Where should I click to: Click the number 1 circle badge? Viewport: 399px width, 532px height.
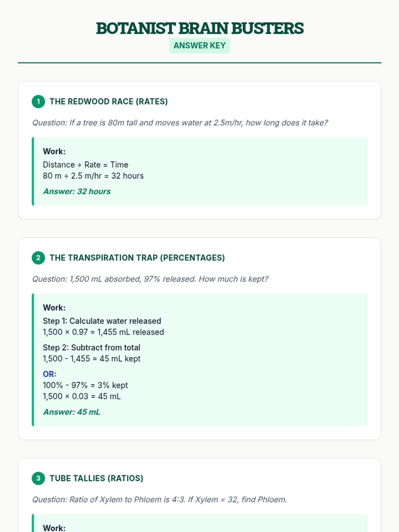(38, 101)
